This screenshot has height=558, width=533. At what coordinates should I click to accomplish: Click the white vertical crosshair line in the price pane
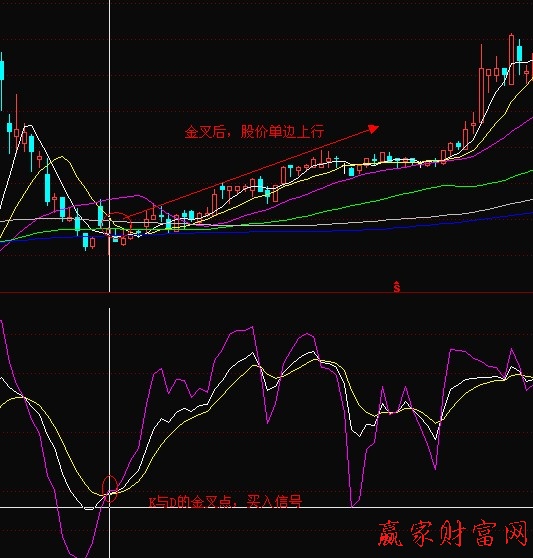[x=110, y=146]
